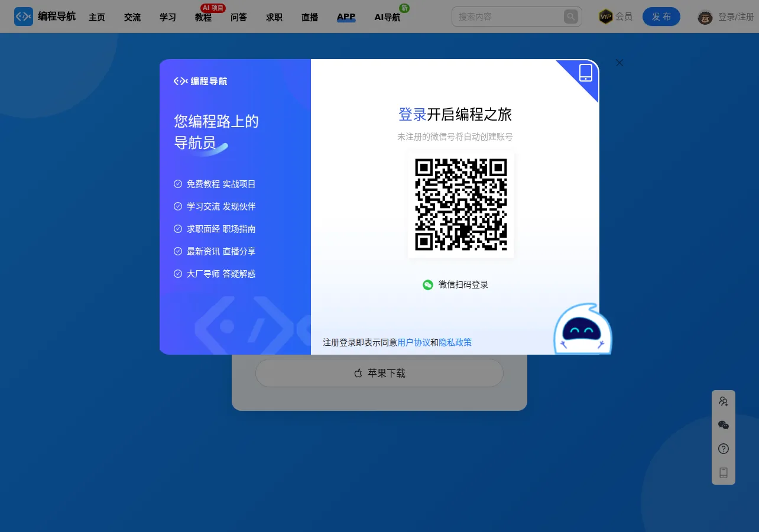Click the 发布 button
The height and width of the screenshot is (532, 759).
pos(661,17)
